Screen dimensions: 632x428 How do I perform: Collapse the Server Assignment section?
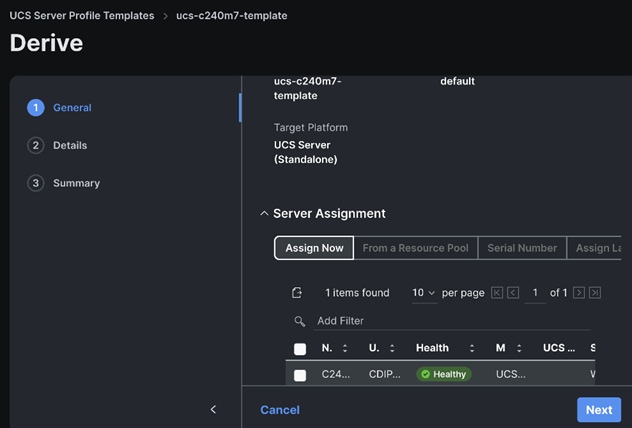264,214
